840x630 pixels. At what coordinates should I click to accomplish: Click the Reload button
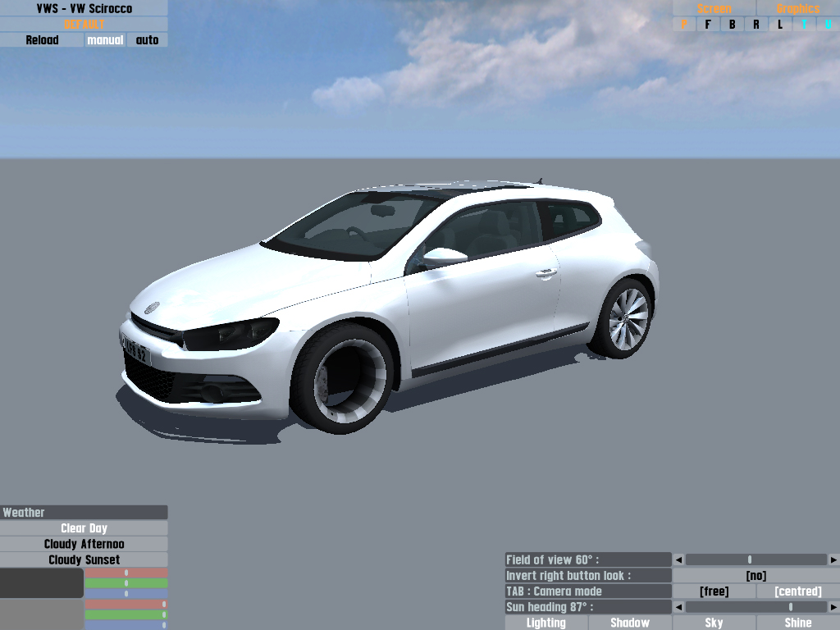[42, 40]
